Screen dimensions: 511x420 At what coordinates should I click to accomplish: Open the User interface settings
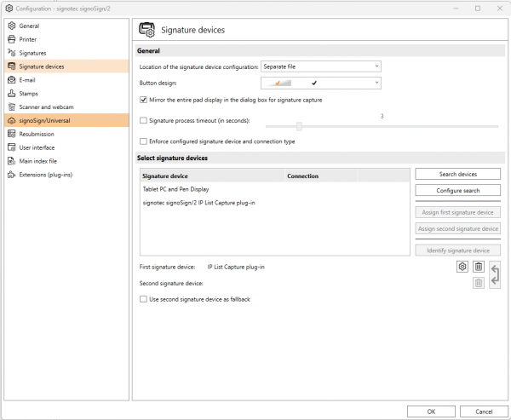[66, 147]
